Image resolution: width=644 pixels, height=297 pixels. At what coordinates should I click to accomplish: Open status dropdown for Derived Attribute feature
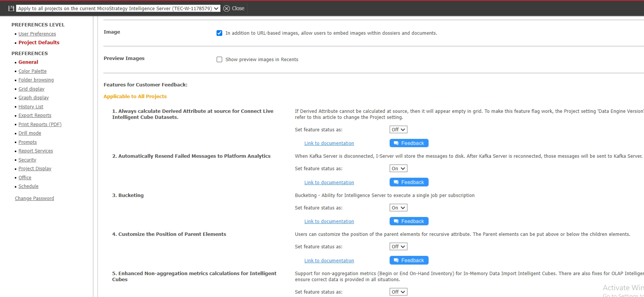pos(398,130)
